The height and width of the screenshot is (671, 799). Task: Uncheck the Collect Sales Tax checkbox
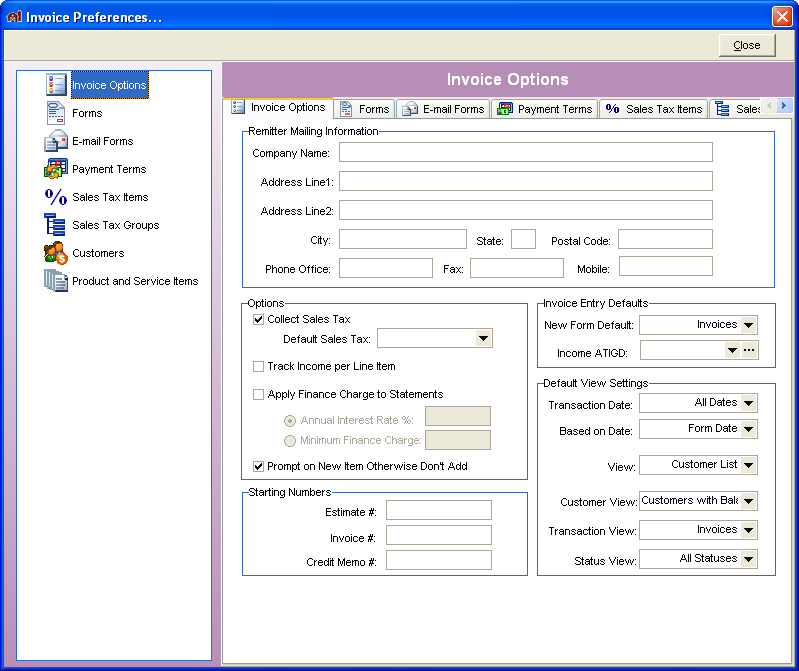click(x=258, y=319)
